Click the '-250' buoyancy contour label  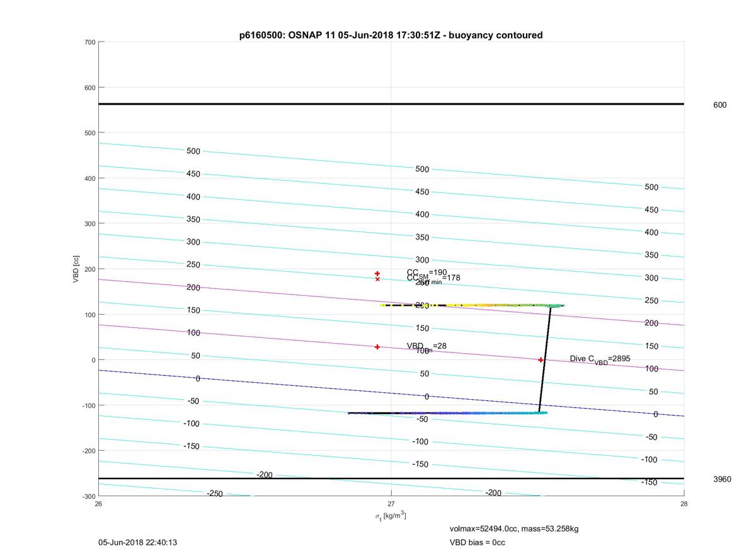pyautogui.click(x=215, y=494)
